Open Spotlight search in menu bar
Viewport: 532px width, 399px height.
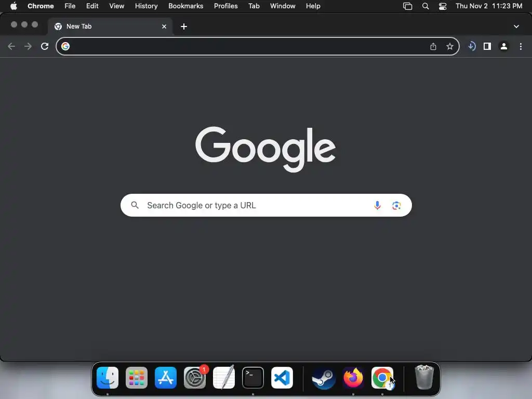425,6
